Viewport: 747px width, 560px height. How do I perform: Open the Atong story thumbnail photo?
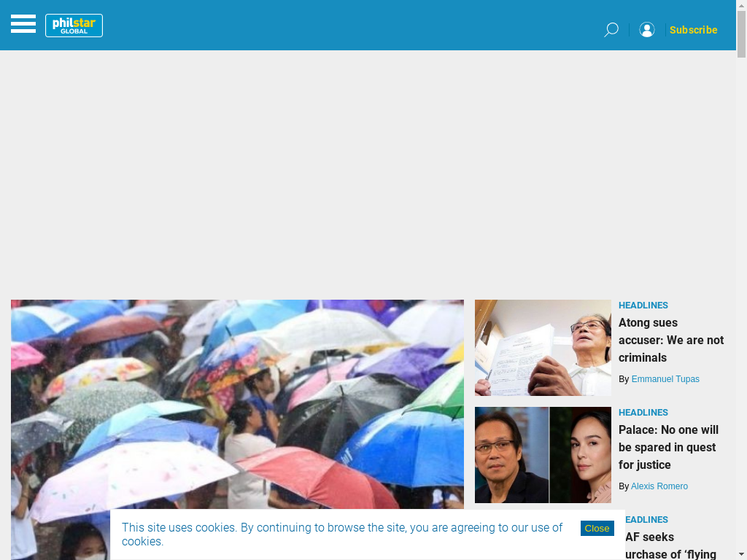[x=543, y=348]
